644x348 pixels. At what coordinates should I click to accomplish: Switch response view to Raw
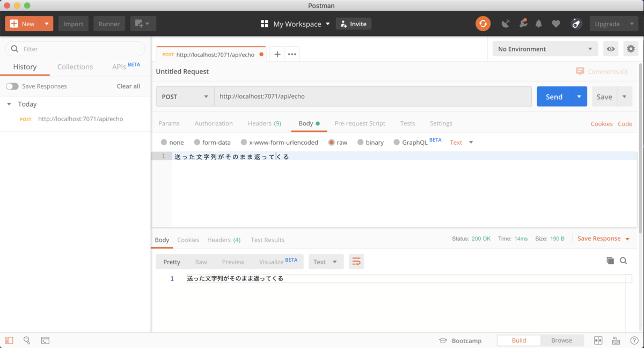click(x=201, y=262)
